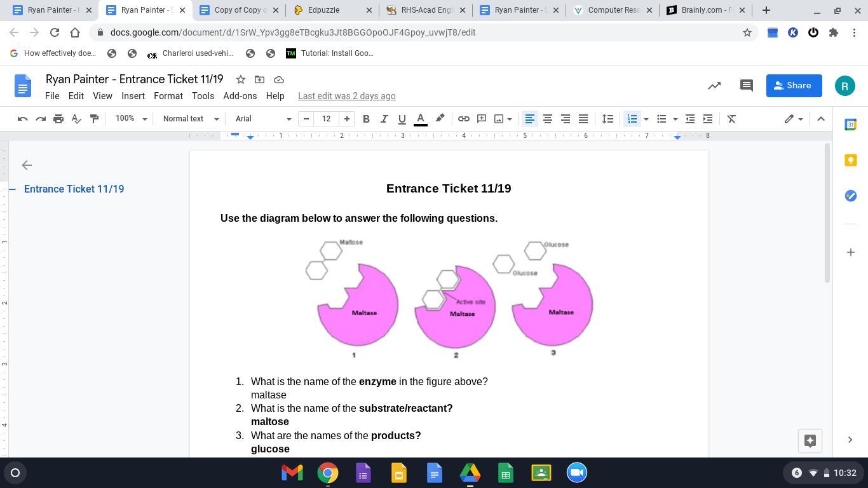
Task: Open the Insert menu
Action: click(x=133, y=96)
